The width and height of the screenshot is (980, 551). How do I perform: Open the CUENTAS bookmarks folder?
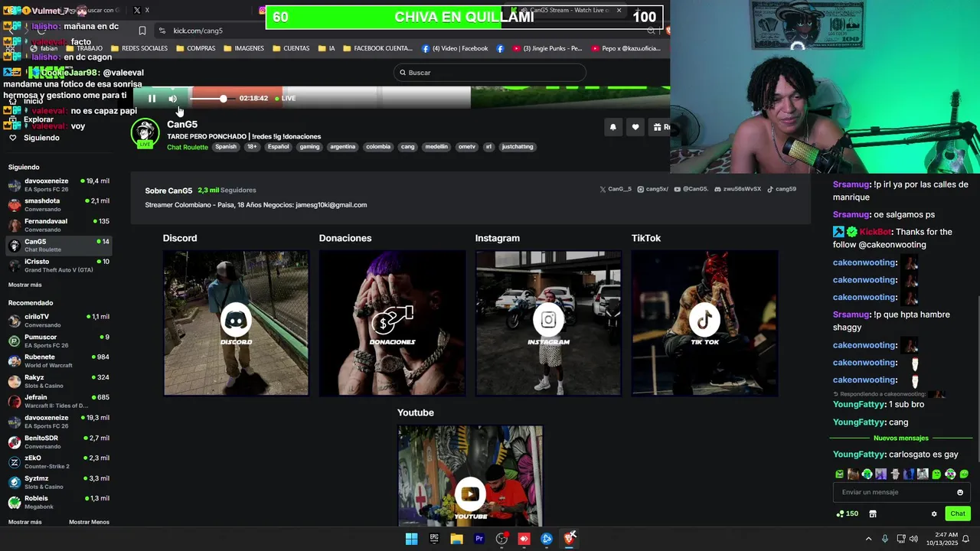pyautogui.click(x=291, y=48)
